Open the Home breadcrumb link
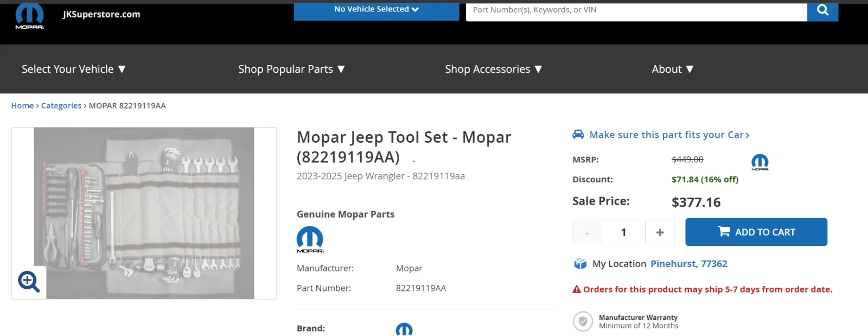Viewport: 868px width, 336px height. pos(23,105)
